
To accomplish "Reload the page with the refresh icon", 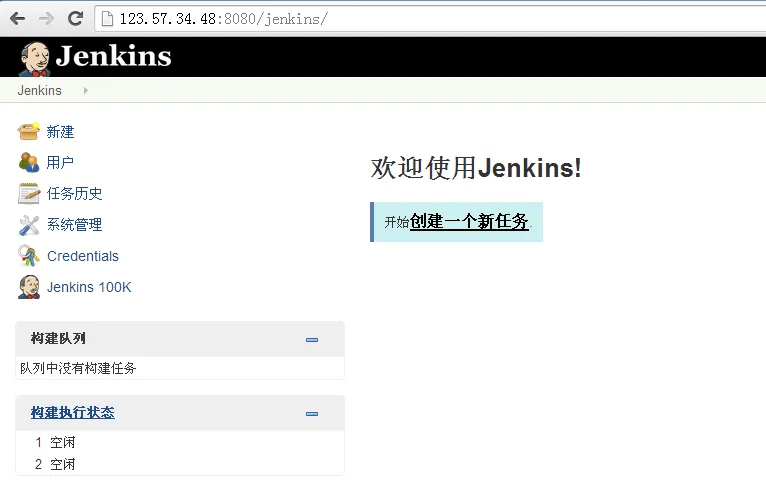I will [75, 19].
